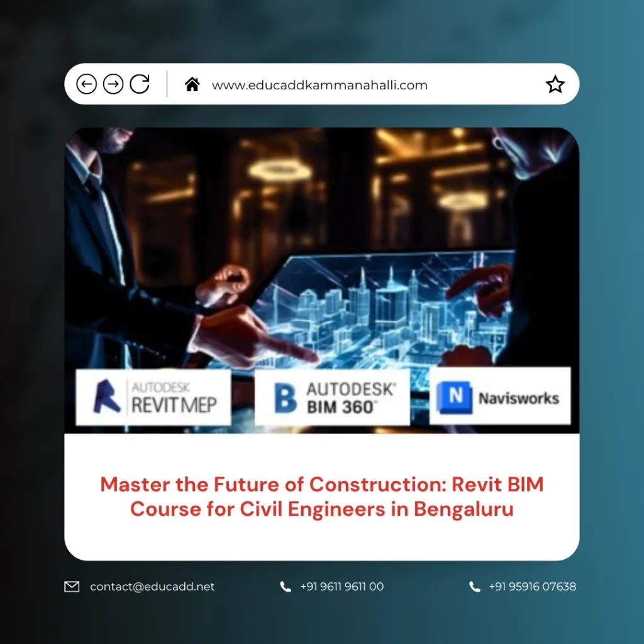Click the phone number +91 9611 9611 00
The width and height of the screenshot is (644, 644).
click(343, 586)
